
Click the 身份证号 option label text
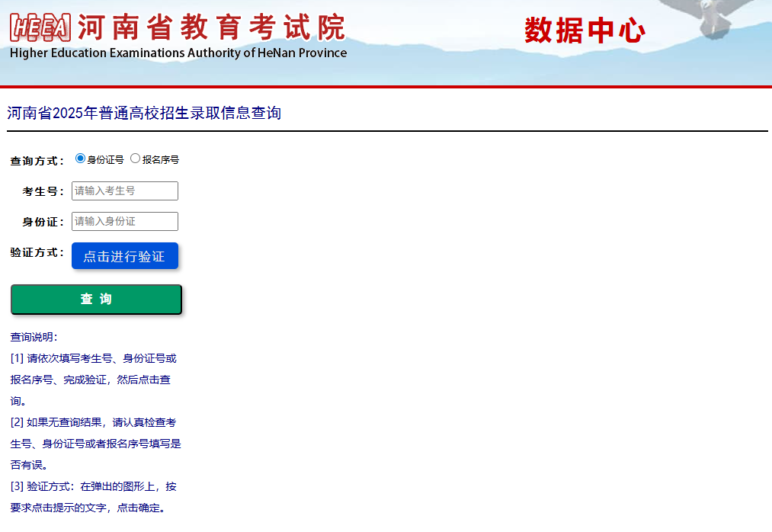click(x=105, y=160)
